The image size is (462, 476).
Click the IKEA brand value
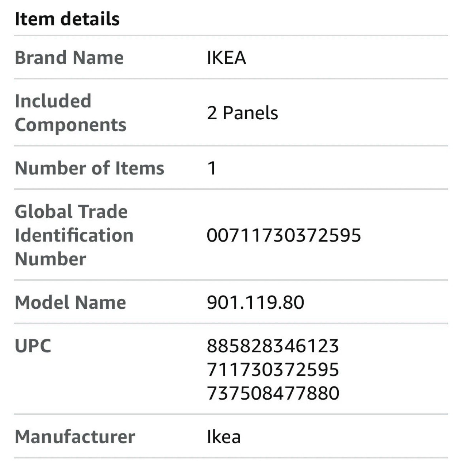[x=226, y=58]
